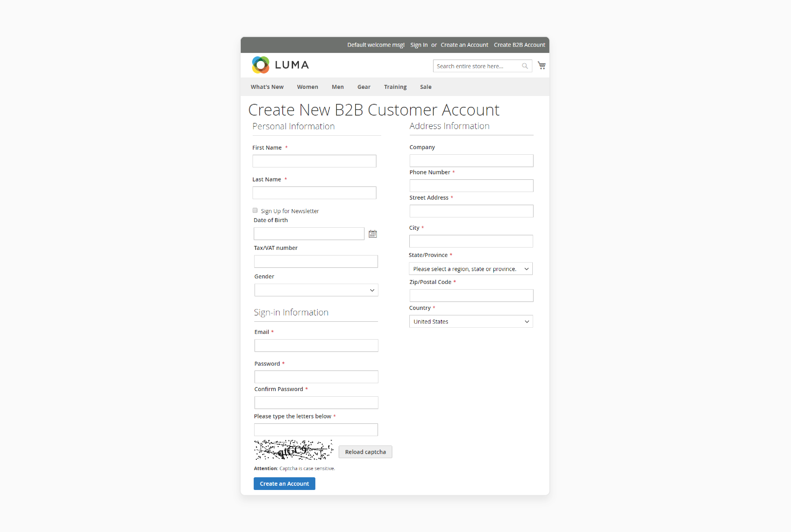Image resolution: width=791 pixels, height=532 pixels.
Task: Open the Women menu
Action: [x=308, y=87]
